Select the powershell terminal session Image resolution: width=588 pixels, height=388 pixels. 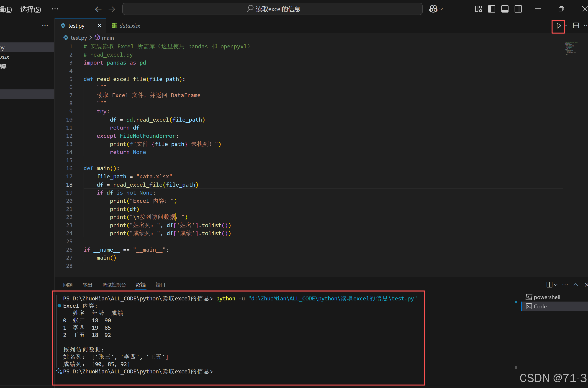click(x=547, y=297)
